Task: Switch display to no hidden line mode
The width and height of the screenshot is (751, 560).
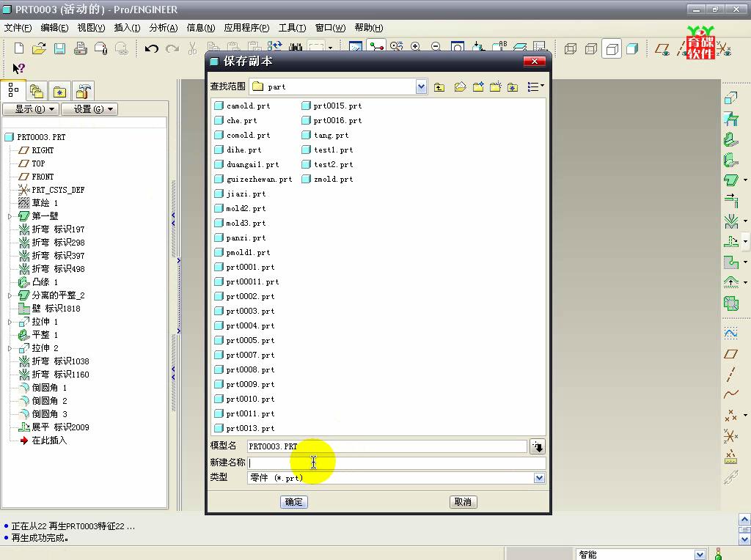Action: click(x=612, y=48)
